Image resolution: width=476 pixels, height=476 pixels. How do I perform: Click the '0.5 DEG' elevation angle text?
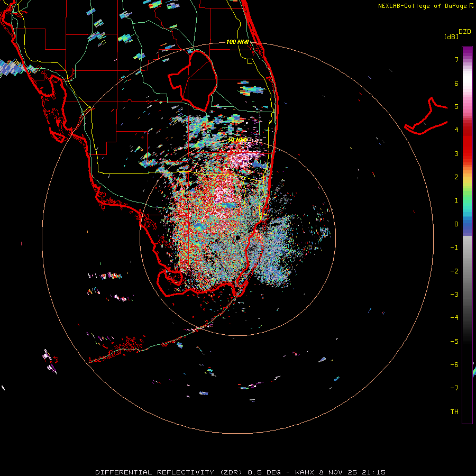tap(264, 472)
